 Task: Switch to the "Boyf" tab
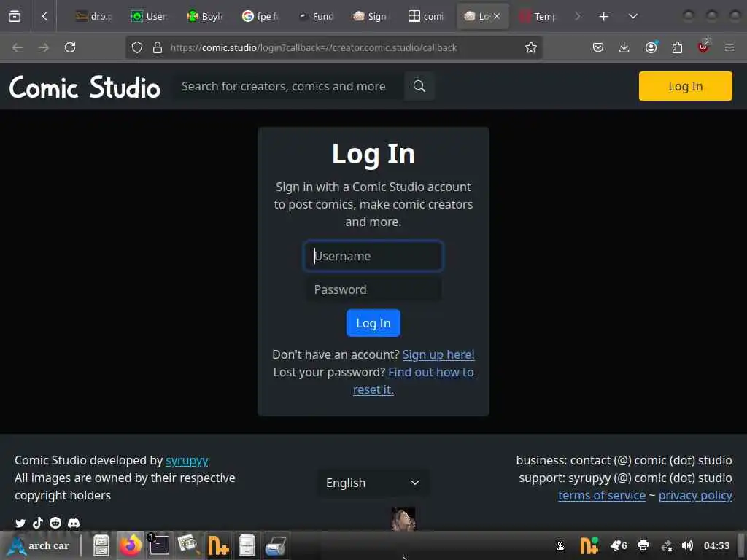[204, 17]
